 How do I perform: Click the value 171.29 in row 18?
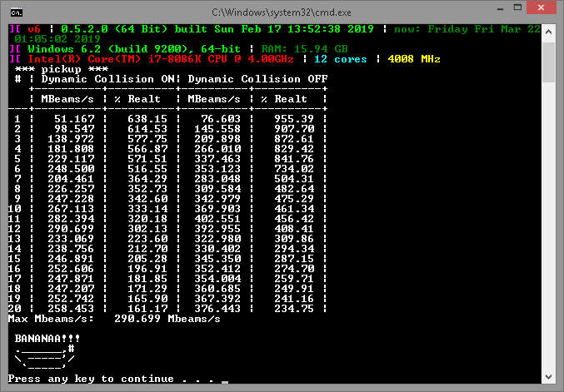point(147,289)
